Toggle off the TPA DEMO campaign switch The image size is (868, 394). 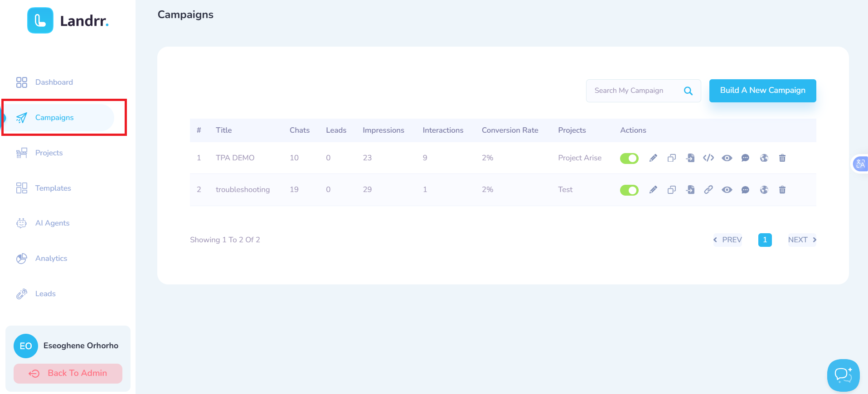coord(629,158)
